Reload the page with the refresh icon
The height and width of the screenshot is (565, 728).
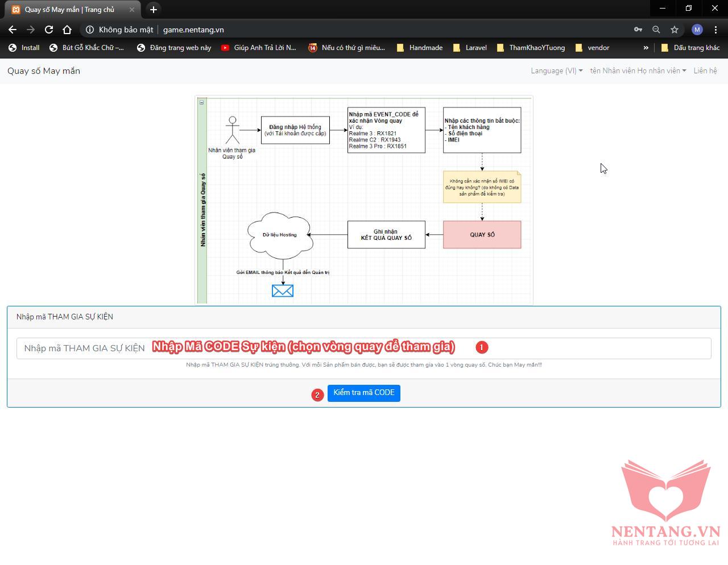[x=49, y=30]
